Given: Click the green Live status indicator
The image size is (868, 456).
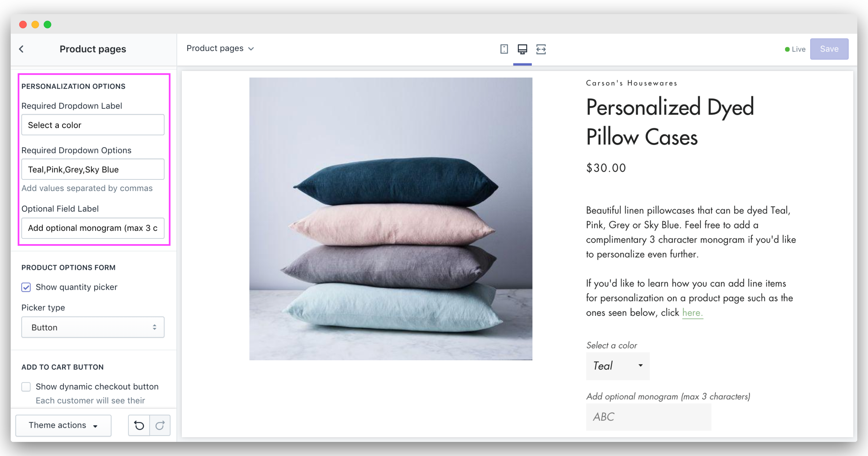Looking at the screenshot, I should pos(795,49).
